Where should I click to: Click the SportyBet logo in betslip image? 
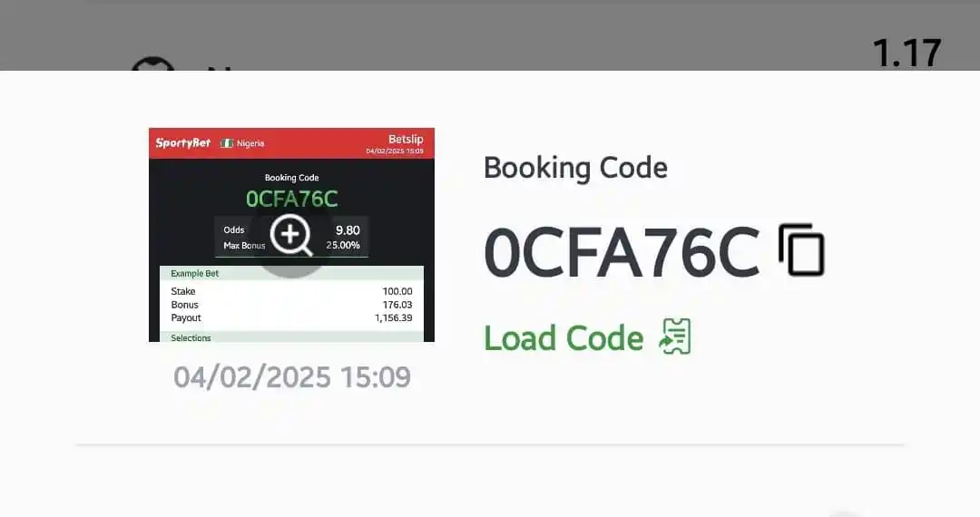point(182,142)
